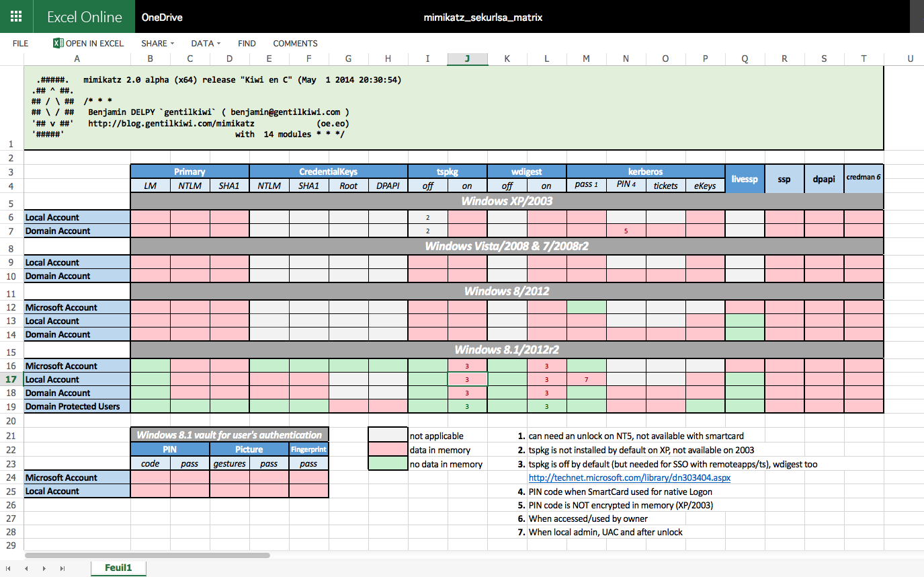The height and width of the screenshot is (577, 924).
Task: Open the FILE menu
Action: (x=21, y=43)
